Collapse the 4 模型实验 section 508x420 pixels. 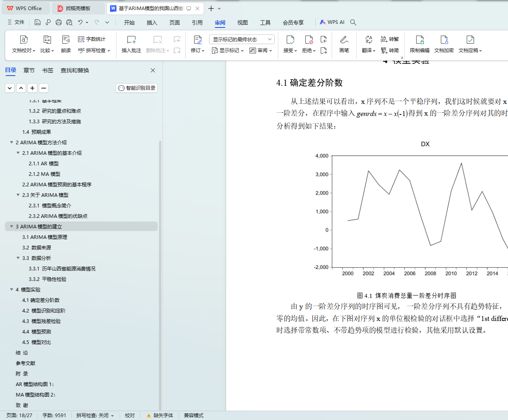(11, 289)
